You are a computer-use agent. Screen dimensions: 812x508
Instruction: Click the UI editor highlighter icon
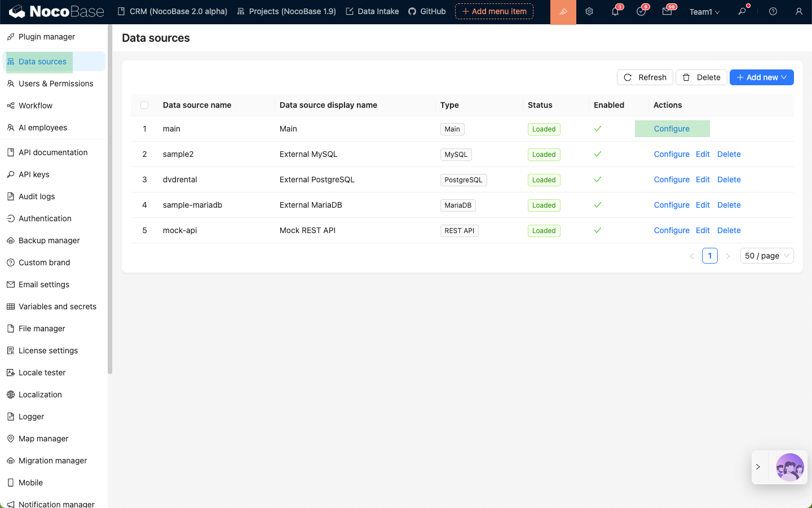click(x=563, y=12)
